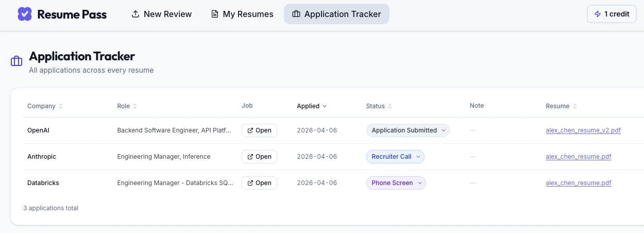This screenshot has height=233, width=644.
Task: Click external link icon in Databricks row
Action: [250, 183]
